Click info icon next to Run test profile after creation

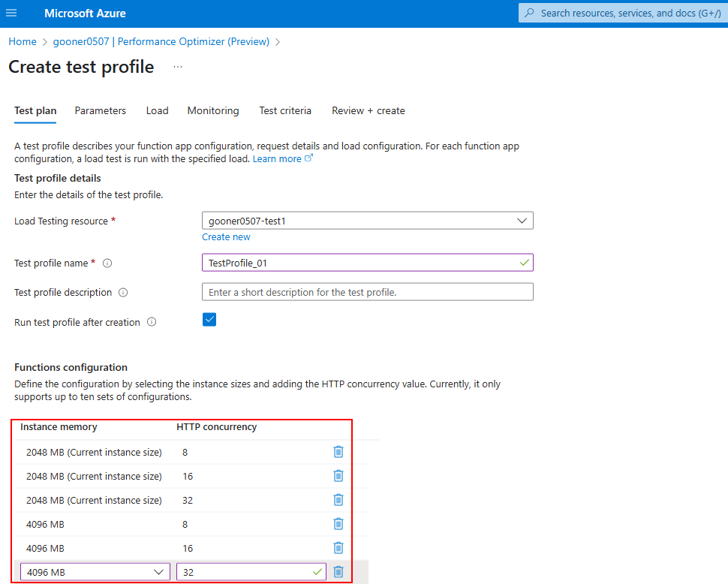point(152,322)
